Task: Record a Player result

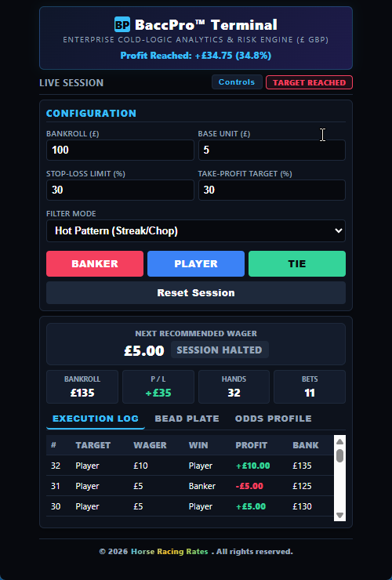Action: 196,263
